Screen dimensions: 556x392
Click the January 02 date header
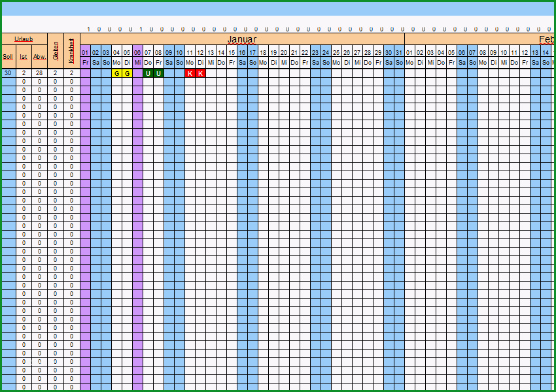click(x=96, y=52)
